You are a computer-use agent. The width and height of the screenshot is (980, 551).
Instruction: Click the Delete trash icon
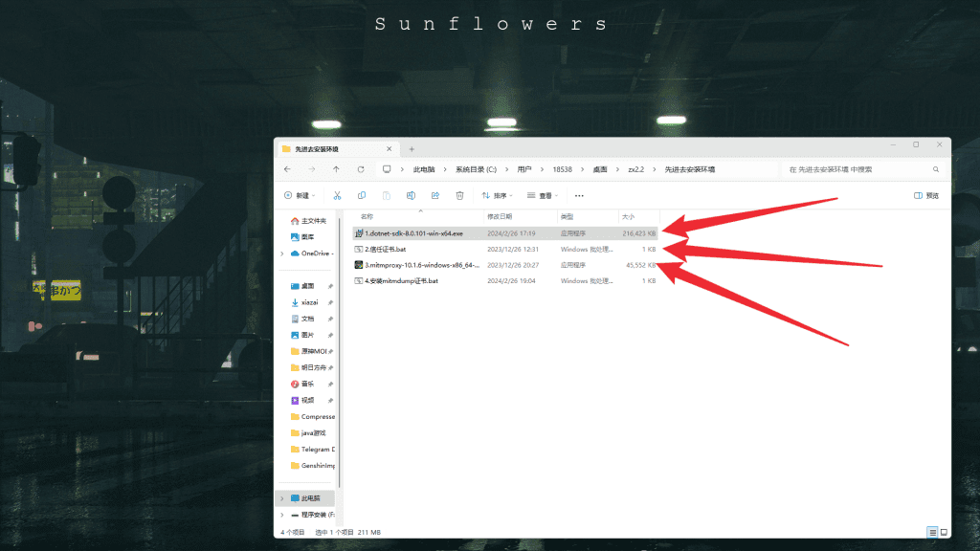[459, 195]
